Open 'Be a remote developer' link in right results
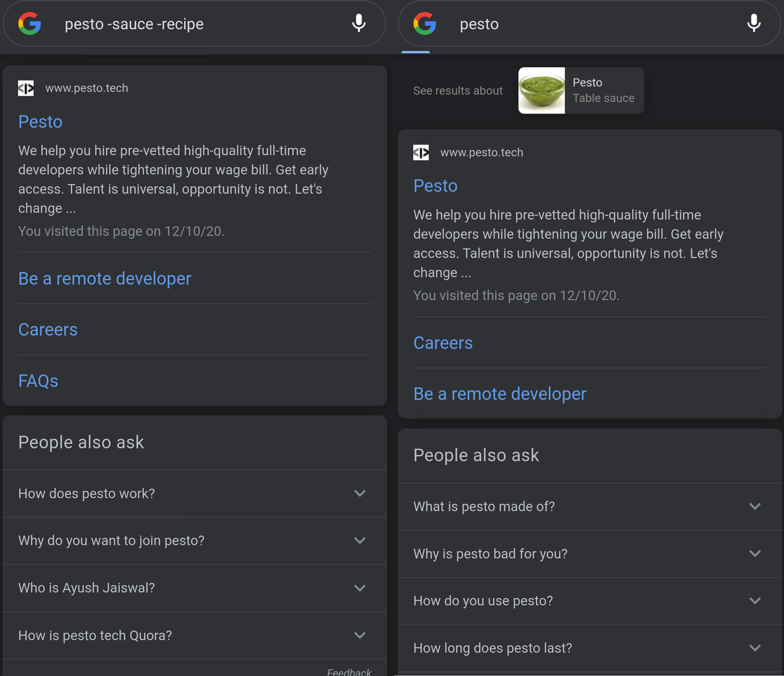 click(x=500, y=394)
